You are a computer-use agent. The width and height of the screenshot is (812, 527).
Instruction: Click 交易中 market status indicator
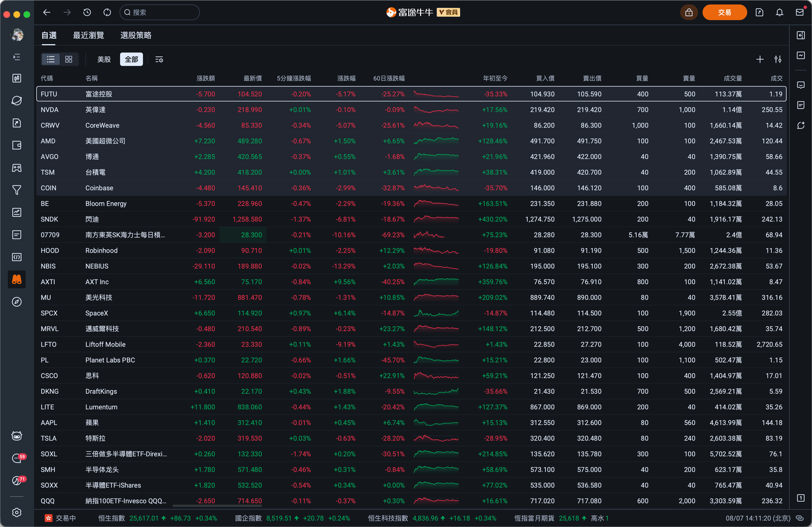pos(60,518)
